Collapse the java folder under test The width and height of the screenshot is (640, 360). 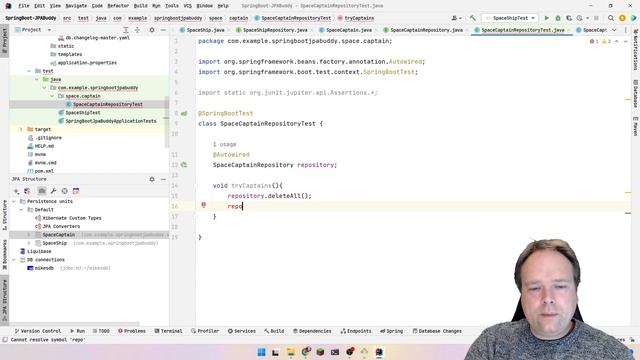37,79
